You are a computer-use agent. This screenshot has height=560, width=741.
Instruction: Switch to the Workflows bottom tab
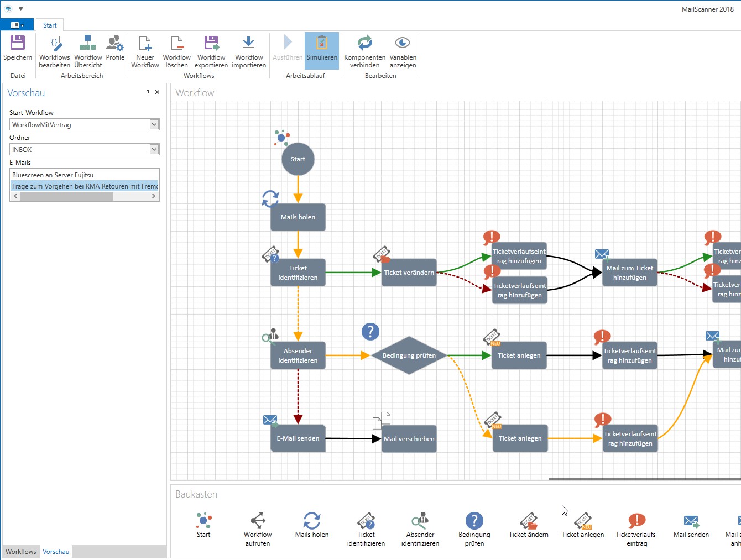point(21,551)
